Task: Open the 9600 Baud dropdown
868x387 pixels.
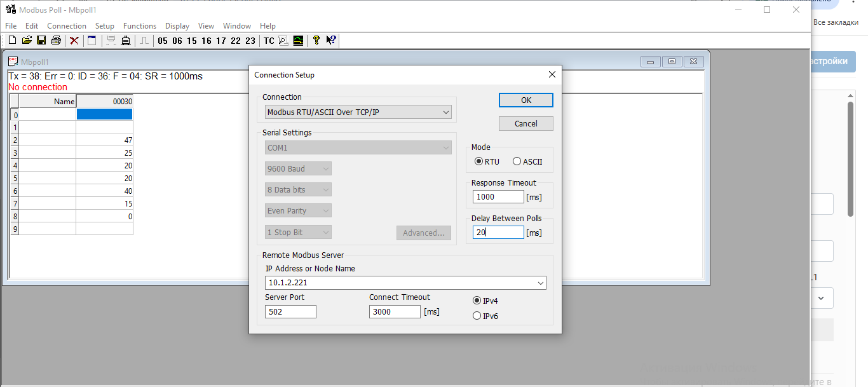Action: [x=299, y=169]
